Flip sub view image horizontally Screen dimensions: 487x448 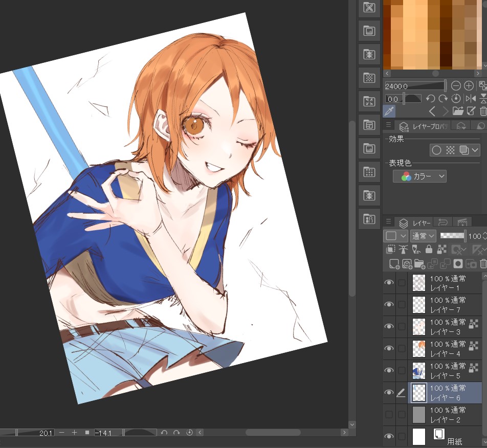(471, 99)
